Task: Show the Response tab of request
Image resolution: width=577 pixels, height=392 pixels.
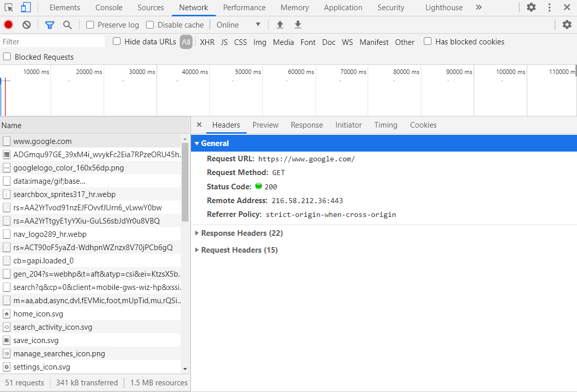Action: 307,125
